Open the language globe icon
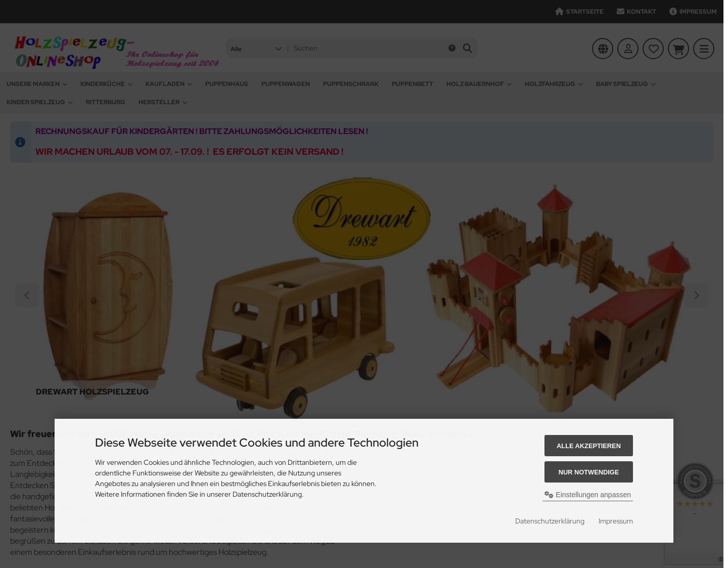The width and height of the screenshot is (728, 568). 603,49
